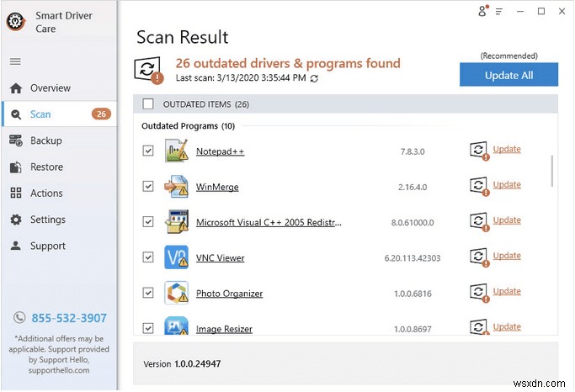Uncheck the VNC Viewer checkbox

[148, 257]
